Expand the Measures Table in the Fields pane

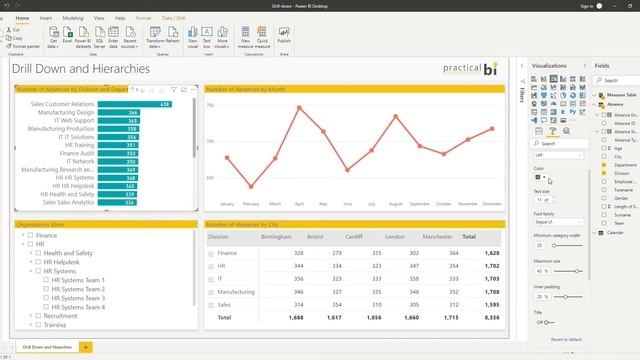tap(595, 95)
